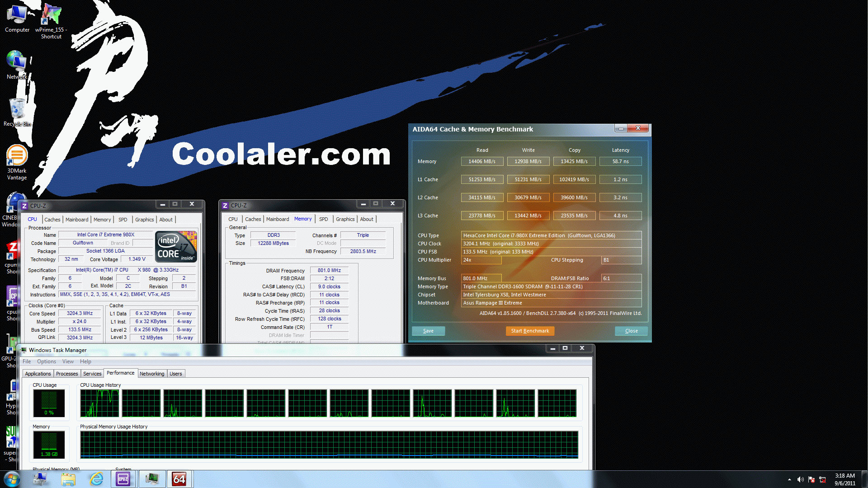The image size is (868, 488).
Task: Click Core Speed 3204.3 MHz value in CPU-Z
Action: tap(80, 313)
